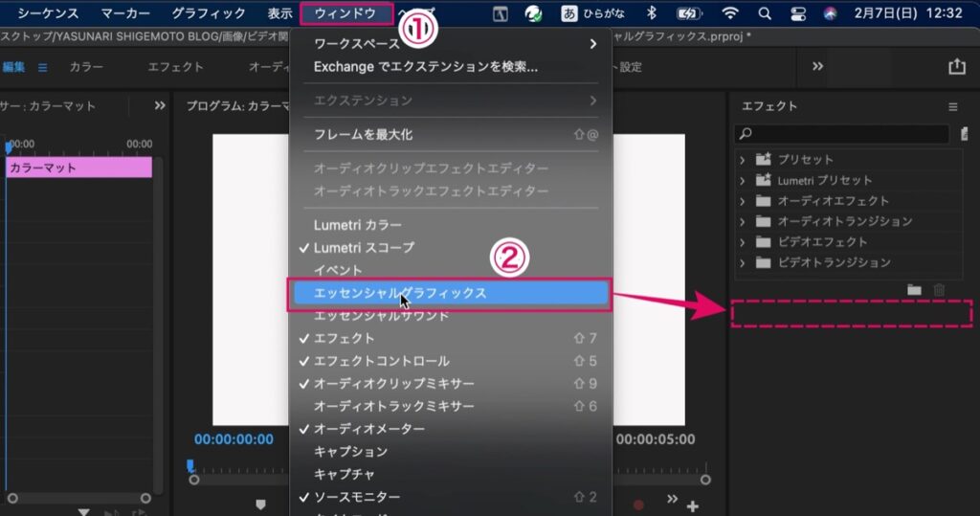Toggle ソースモニター checked item

pos(451,497)
